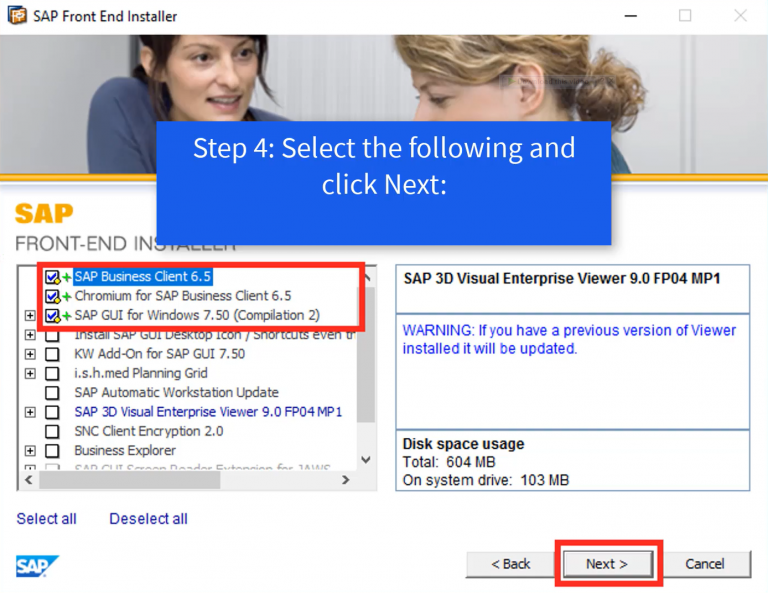Screen dimensions: 768x593
Task: Expand the SAP GUI for Windows 7.50 node
Action: point(30,315)
